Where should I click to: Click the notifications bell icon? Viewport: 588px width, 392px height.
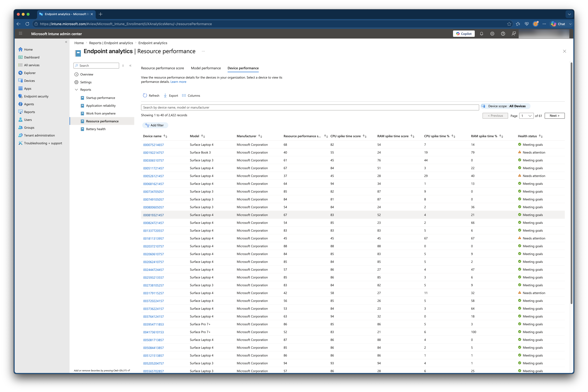click(481, 34)
